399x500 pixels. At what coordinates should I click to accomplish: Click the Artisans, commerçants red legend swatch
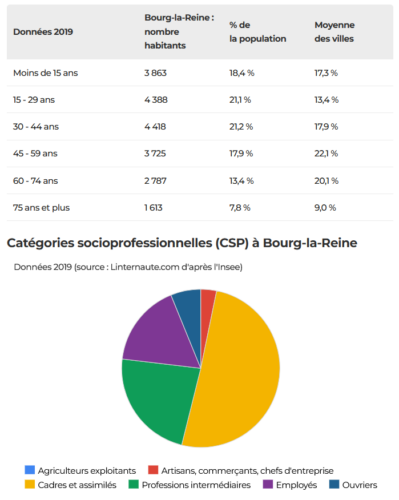point(153,470)
